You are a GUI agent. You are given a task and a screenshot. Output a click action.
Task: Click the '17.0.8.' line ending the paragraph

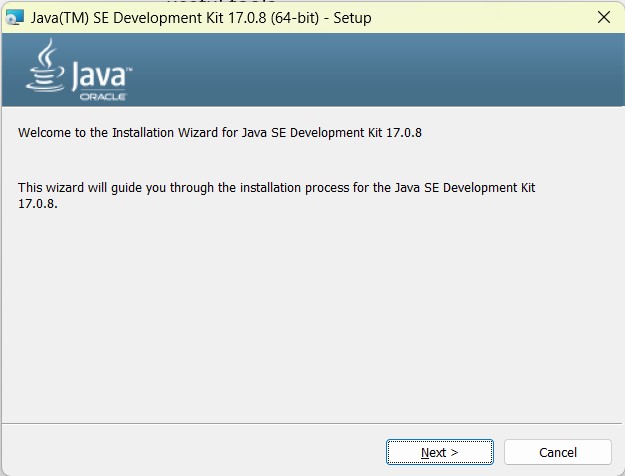(x=38, y=204)
